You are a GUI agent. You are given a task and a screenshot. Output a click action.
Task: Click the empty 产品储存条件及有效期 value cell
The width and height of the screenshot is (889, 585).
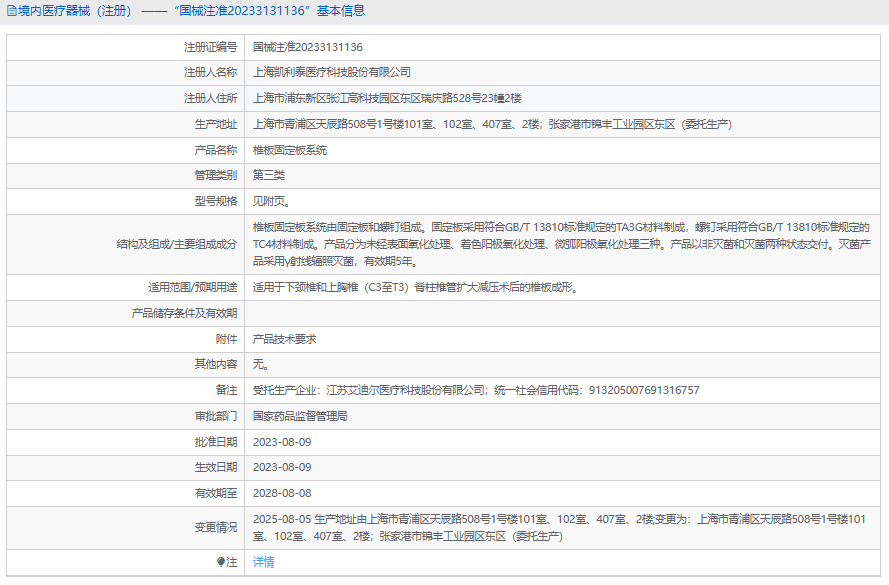560,313
